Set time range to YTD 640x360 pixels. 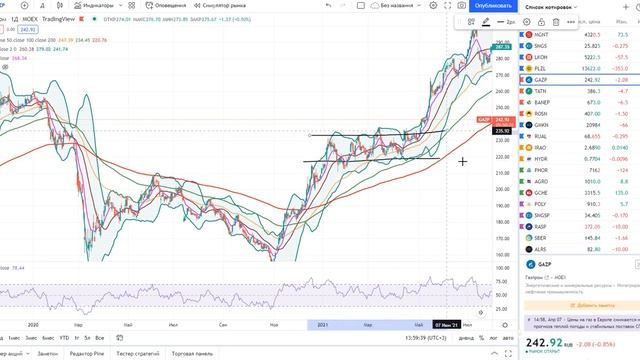point(64,338)
